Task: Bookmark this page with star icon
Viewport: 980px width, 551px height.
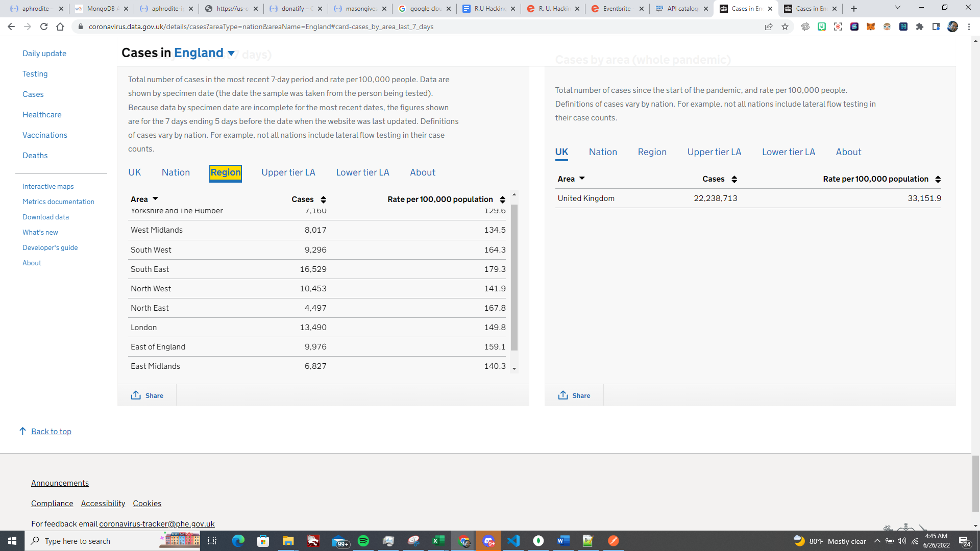Action: [x=785, y=27]
